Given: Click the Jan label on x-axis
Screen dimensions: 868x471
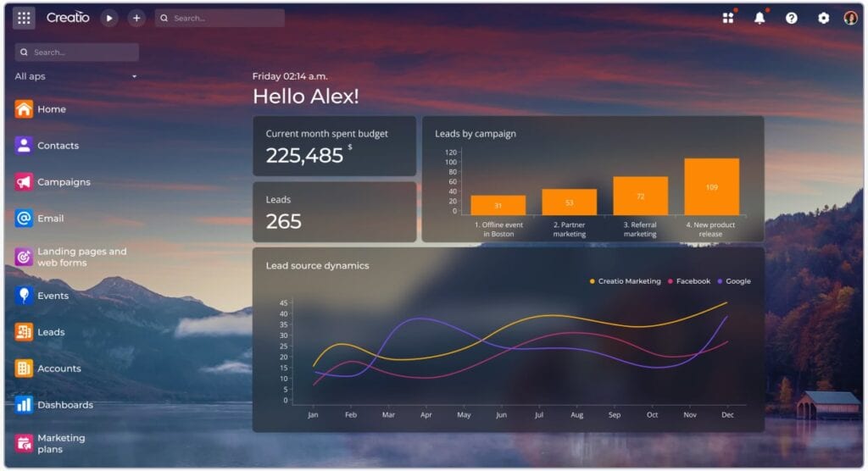Looking at the screenshot, I should click(x=313, y=414).
